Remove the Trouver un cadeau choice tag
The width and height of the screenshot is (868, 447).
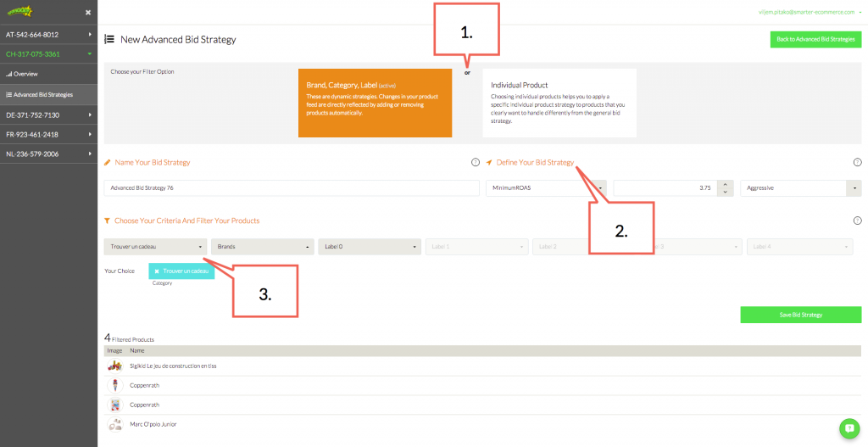click(157, 271)
